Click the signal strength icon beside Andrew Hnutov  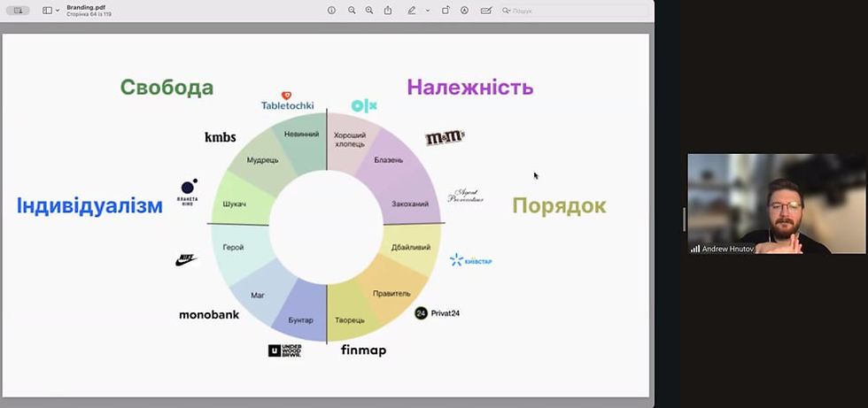694,250
